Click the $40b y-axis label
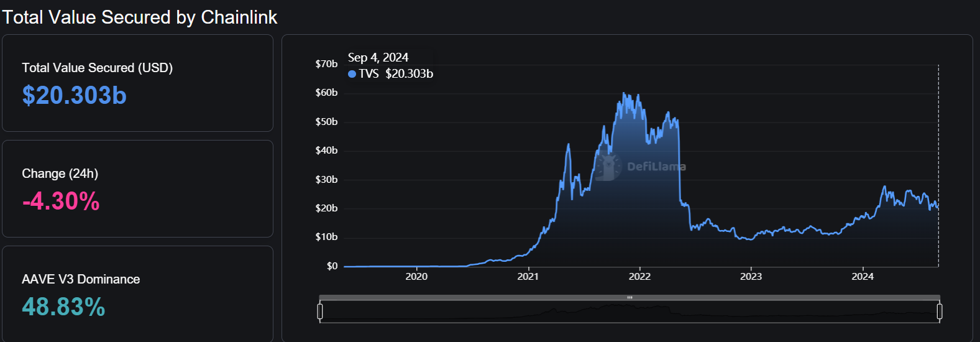The width and height of the screenshot is (980, 342). coord(326,150)
